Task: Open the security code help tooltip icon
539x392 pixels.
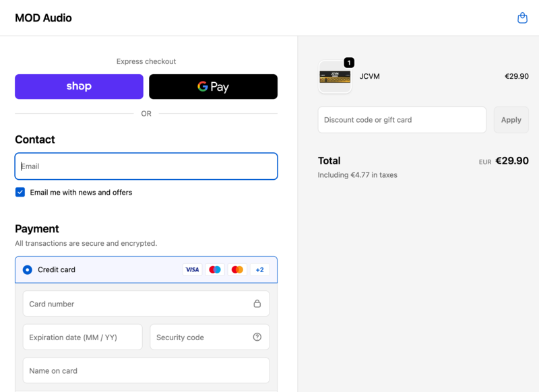Action: click(x=257, y=337)
